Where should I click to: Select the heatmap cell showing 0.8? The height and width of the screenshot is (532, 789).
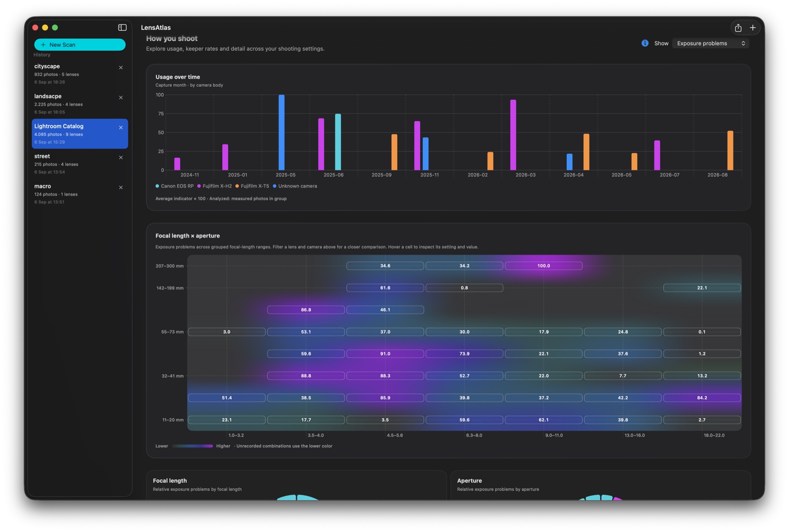(x=464, y=288)
